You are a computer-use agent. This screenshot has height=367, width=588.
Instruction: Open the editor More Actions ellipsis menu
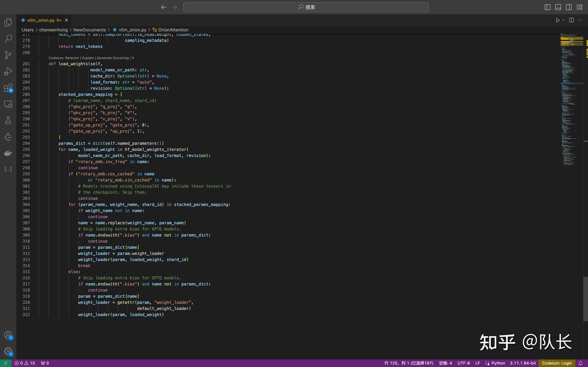[x=580, y=20]
